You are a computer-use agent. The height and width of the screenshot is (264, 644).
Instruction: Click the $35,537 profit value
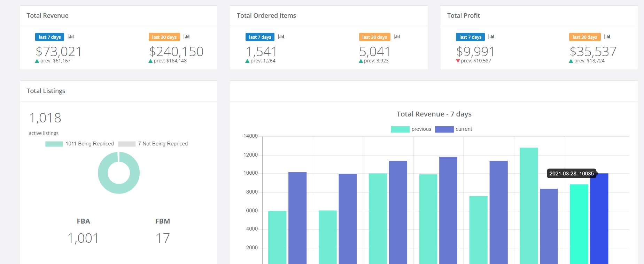coord(593,52)
